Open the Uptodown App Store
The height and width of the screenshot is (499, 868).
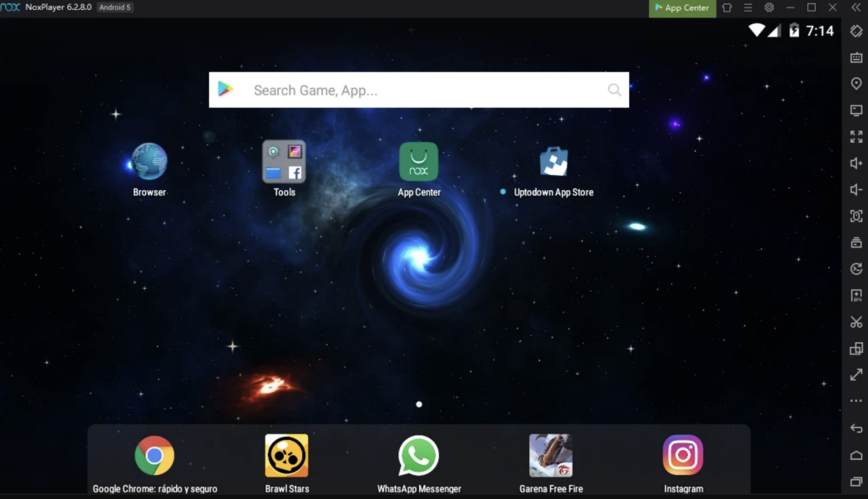(554, 161)
